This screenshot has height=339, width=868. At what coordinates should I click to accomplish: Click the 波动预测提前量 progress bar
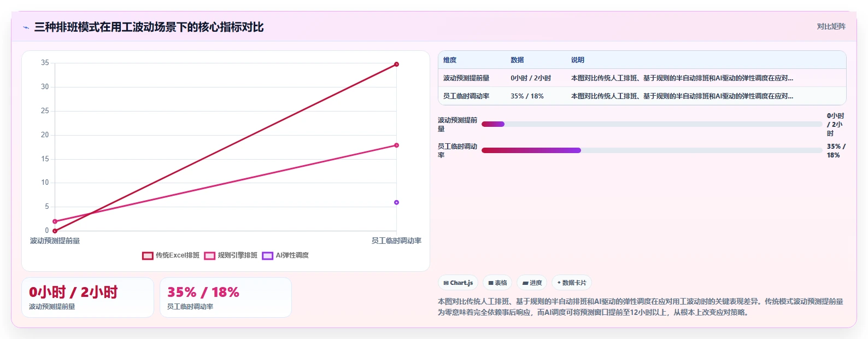click(x=652, y=124)
